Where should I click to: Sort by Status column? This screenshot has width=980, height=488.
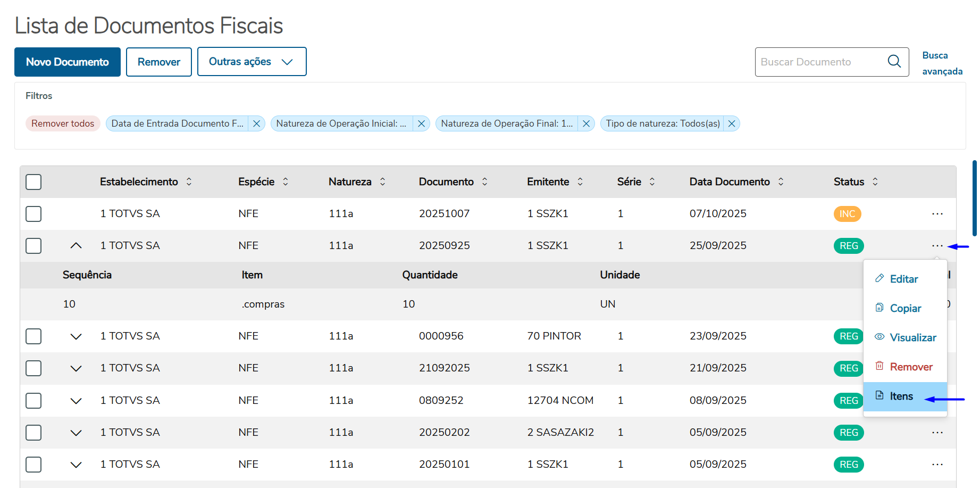(875, 182)
